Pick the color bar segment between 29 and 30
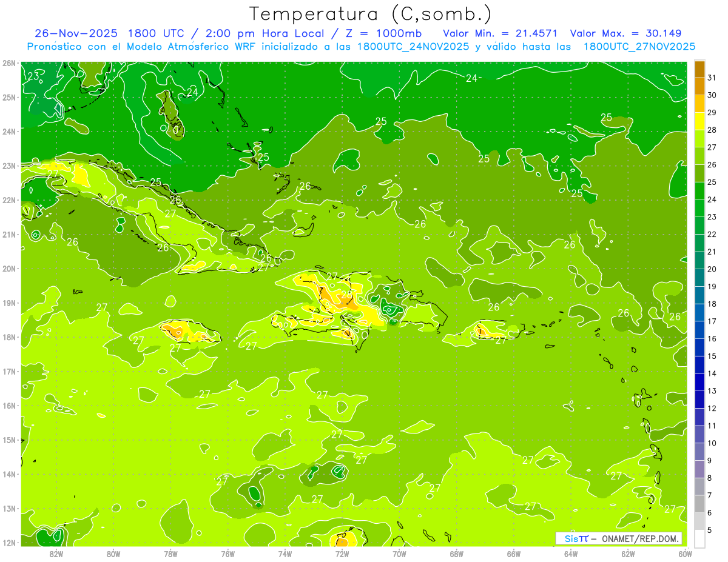 [699, 104]
